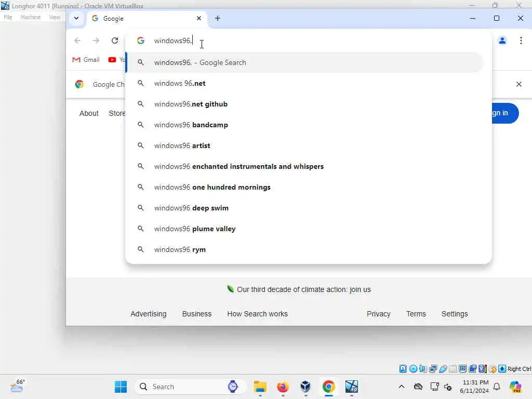Reload the page with the refresh icon

[115, 41]
